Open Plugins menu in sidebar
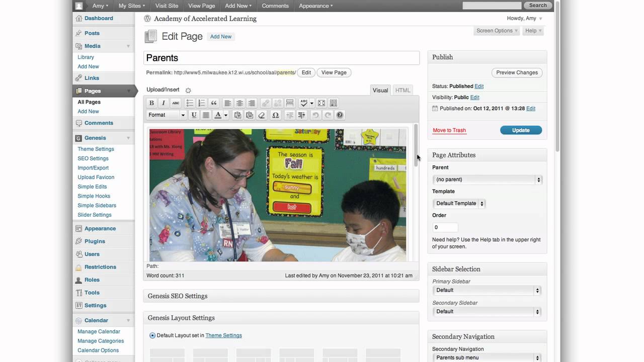Image resolution: width=644 pixels, height=362 pixels. click(95, 241)
